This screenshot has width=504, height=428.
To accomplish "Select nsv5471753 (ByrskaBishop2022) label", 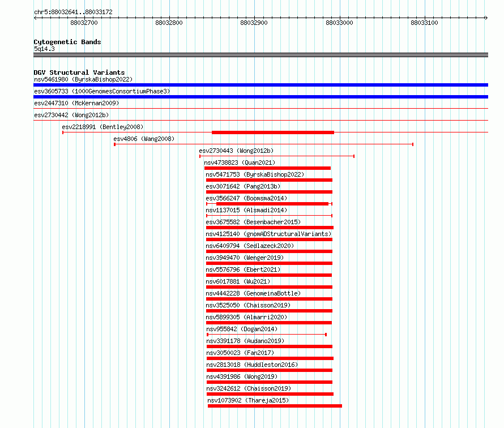I will click(255, 174).
